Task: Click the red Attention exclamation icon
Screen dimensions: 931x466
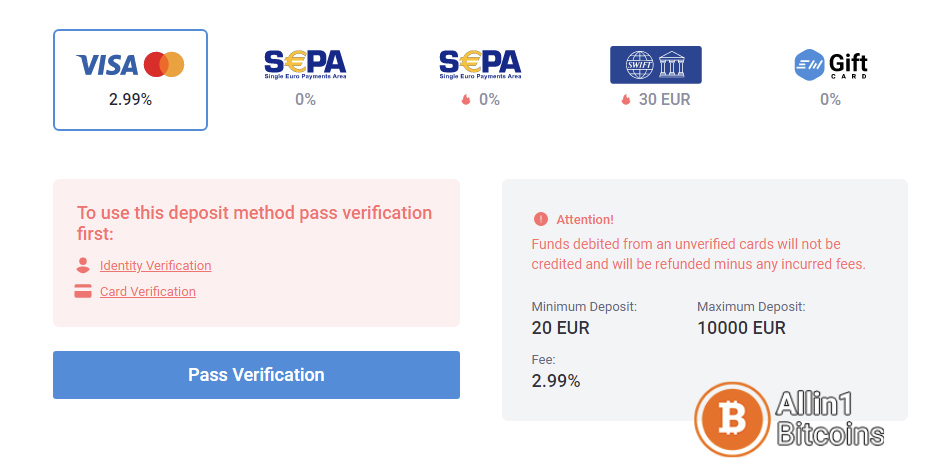Action: pyautogui.click(x=541, y=219)
